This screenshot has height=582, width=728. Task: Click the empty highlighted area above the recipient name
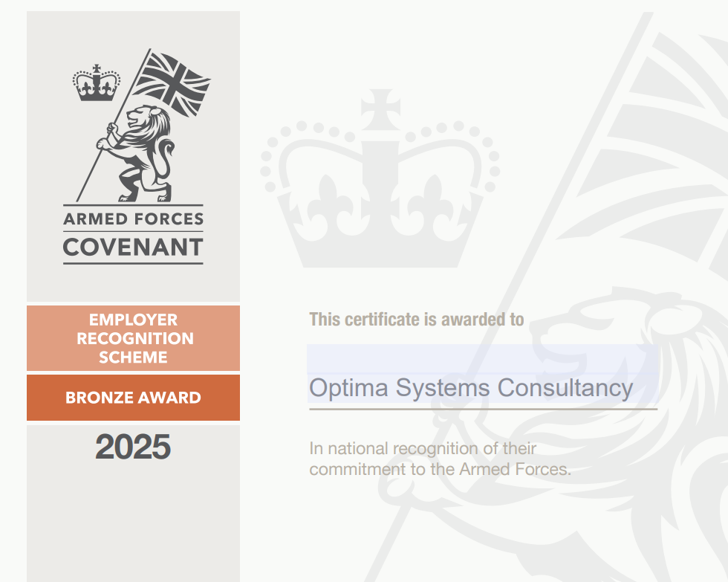pos(481,357)
